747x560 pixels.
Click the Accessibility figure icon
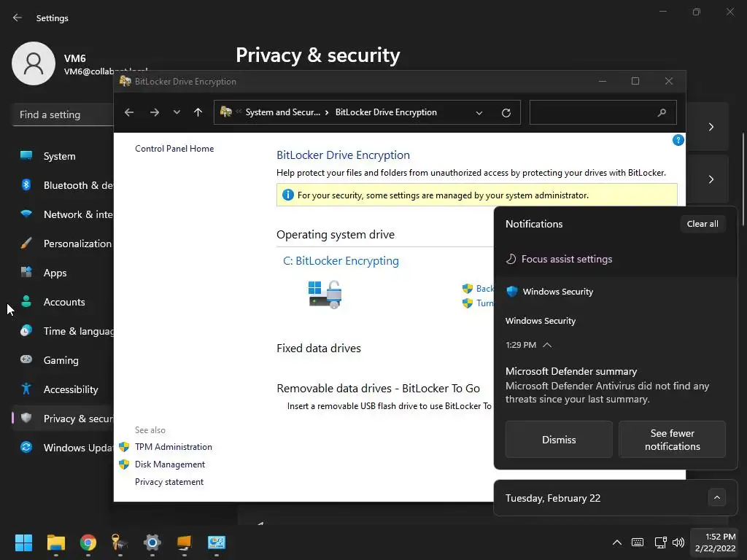[26, 389]
